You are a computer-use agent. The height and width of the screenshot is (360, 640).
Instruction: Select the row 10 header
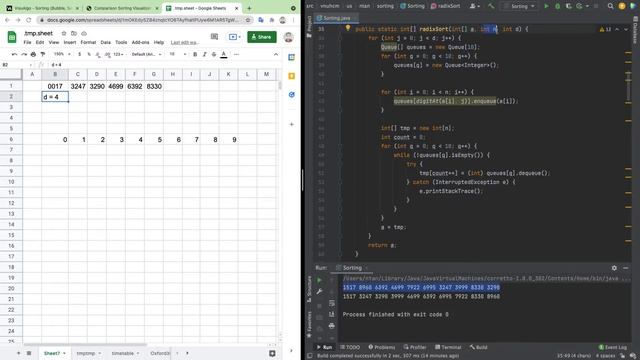click(11, 182)
